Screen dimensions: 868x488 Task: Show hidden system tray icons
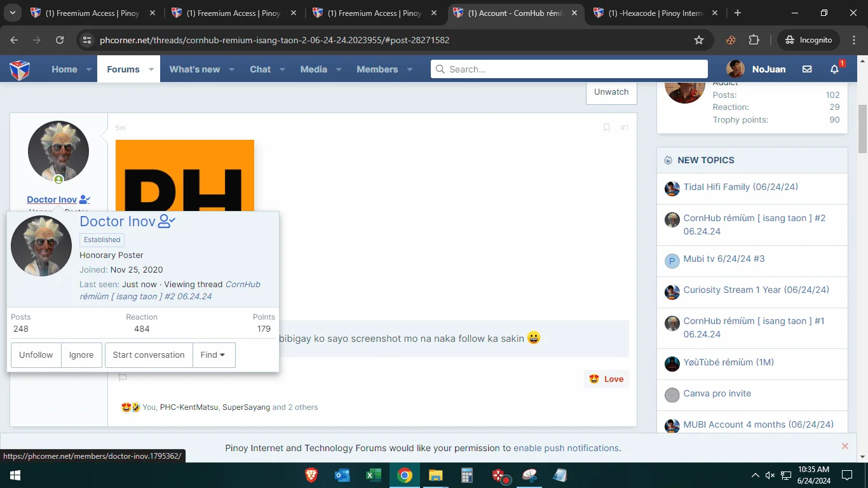755,475
